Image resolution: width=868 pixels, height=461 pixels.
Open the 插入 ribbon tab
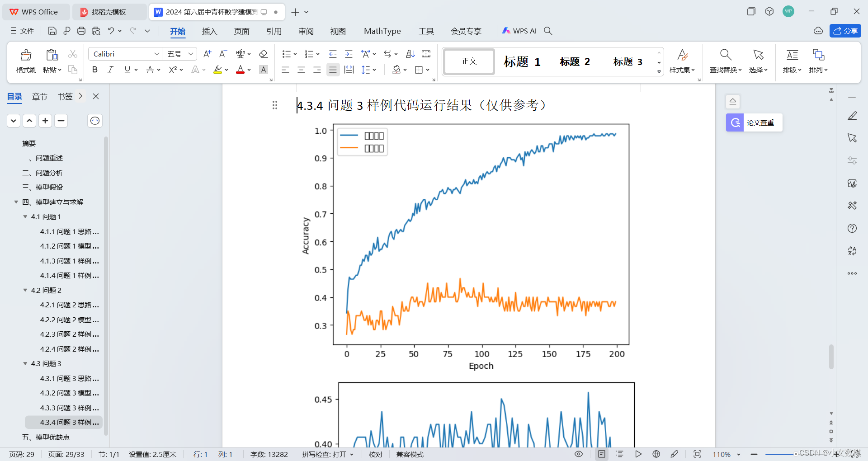coord(209,31)
